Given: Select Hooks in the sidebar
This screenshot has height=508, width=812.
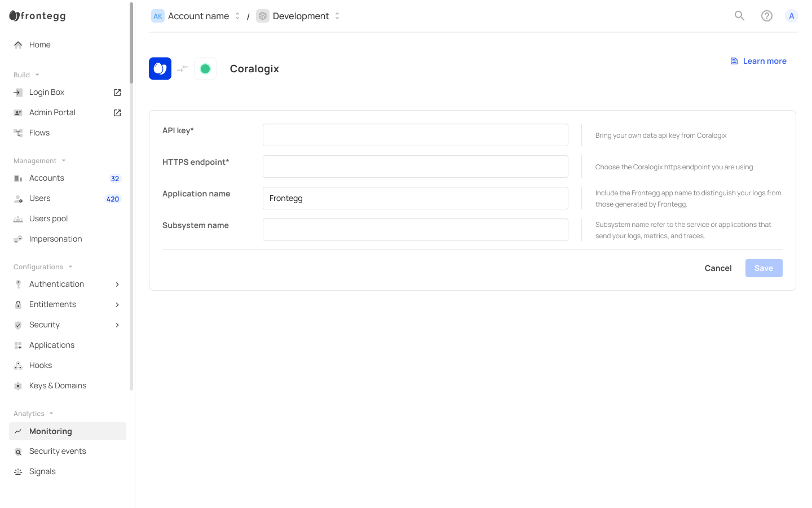Looking at the screenshot, I should (41, 366).
